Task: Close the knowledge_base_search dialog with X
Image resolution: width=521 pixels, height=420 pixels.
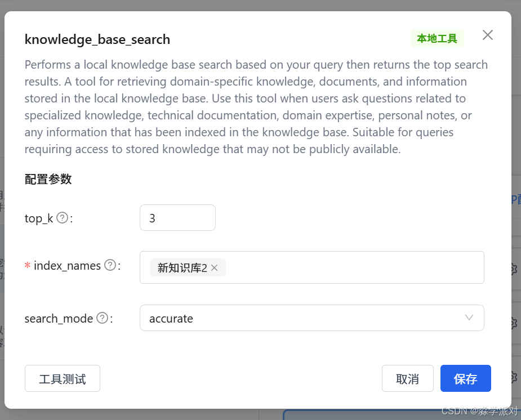Action: pos(487,35)
